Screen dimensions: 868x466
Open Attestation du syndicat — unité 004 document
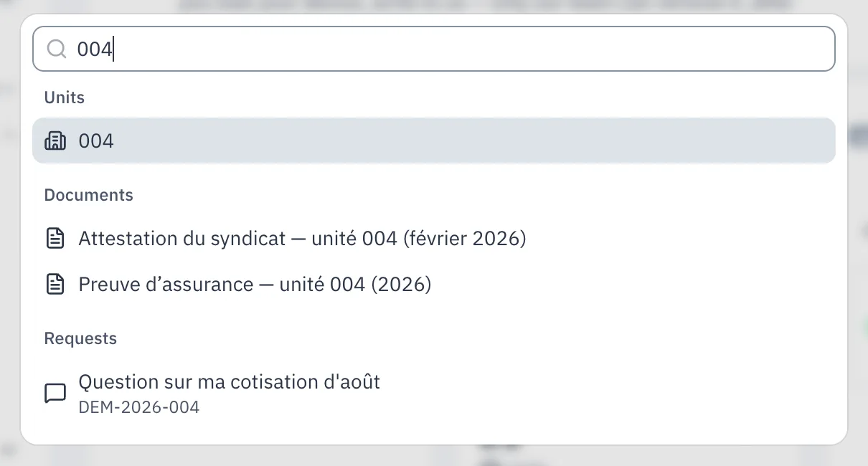pyautogui.click(x=434, y=239)
